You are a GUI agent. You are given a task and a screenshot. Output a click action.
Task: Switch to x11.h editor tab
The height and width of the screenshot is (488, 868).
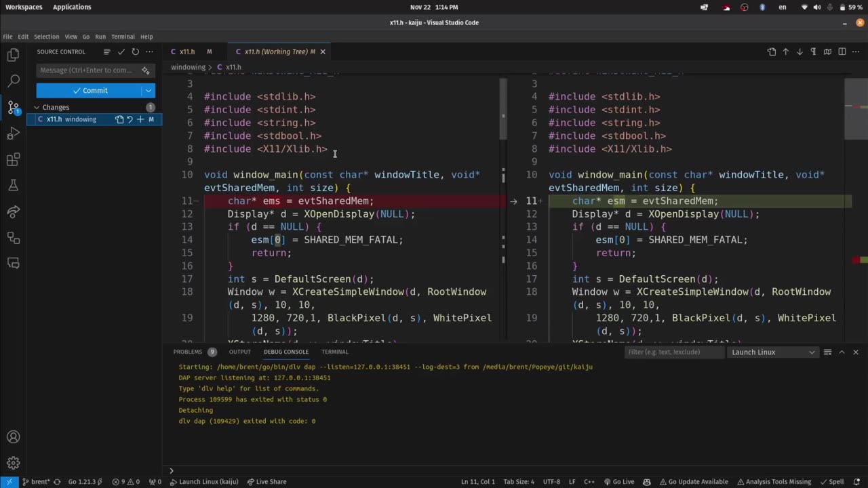click(x=187, y=52)
